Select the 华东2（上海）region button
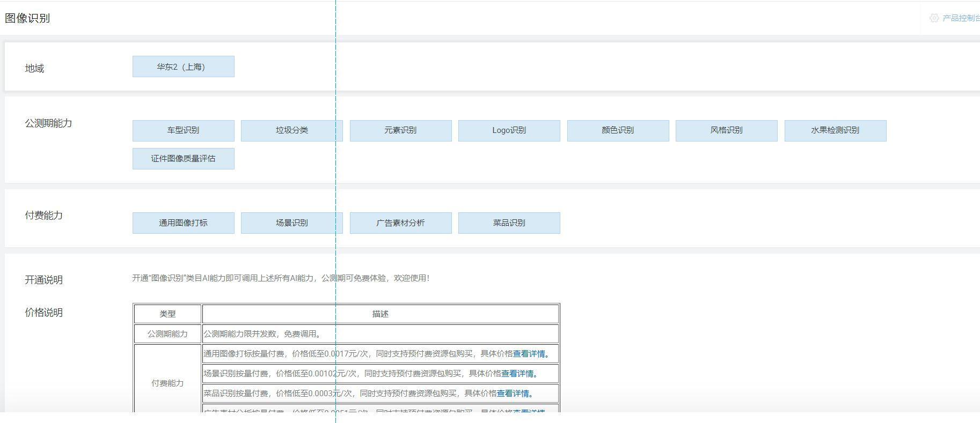 184,66
